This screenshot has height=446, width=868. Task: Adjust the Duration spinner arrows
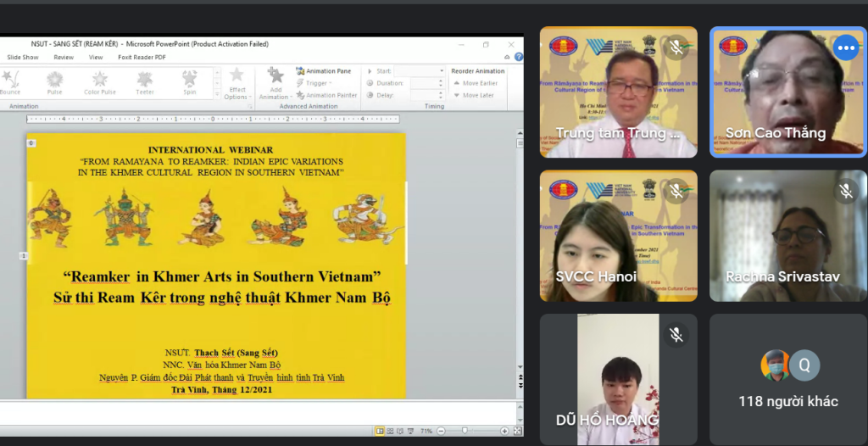tap(441, 83)
